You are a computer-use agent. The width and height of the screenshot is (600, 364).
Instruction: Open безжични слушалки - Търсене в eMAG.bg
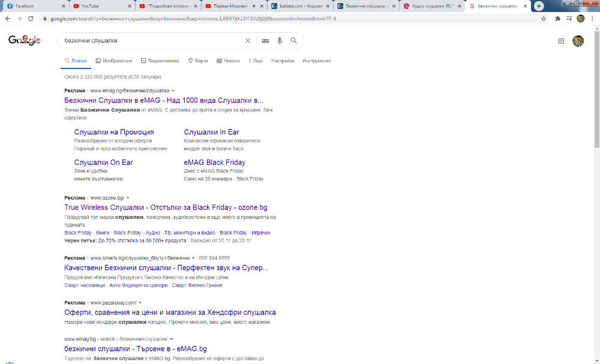pyautogui.click(x=136, y=348)
